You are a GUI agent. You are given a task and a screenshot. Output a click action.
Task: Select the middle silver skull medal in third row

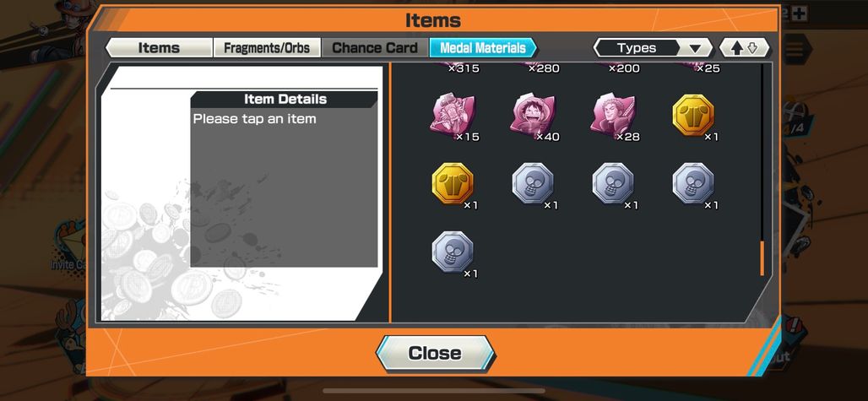[613, 184]
